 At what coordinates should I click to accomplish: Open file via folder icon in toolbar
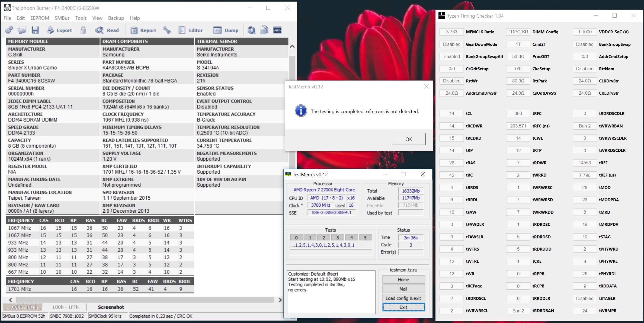pos(22,30)
